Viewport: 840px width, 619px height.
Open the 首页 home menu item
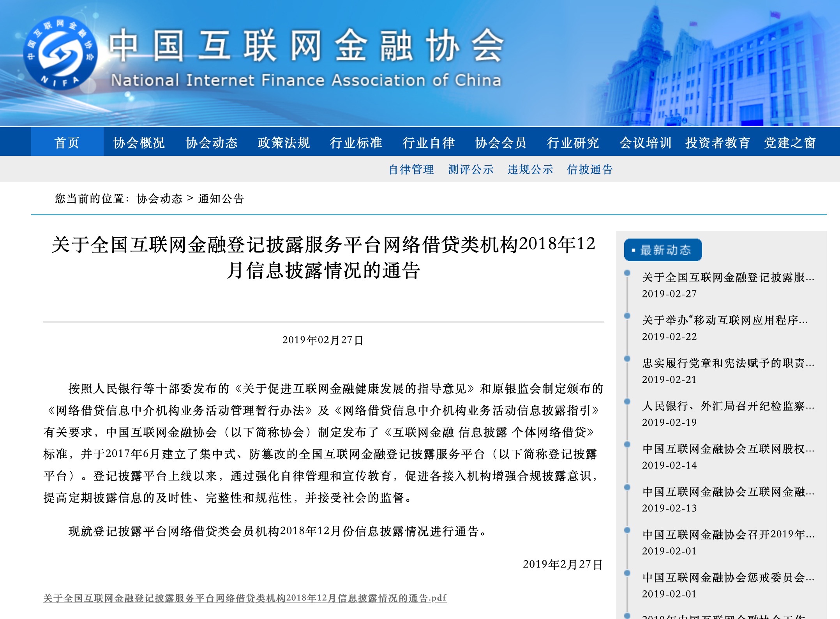[x=67, y=143]
